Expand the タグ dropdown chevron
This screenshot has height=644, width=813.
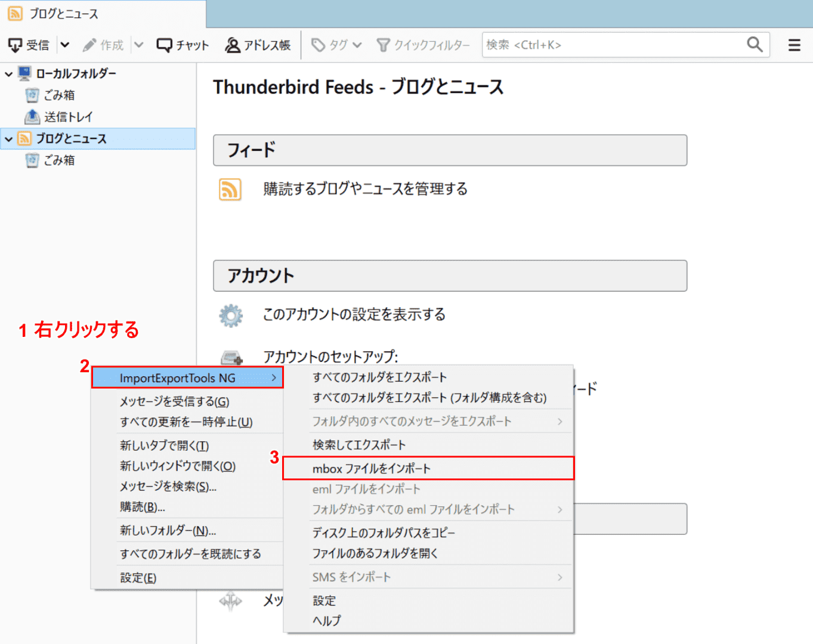[x=357, y=45]
